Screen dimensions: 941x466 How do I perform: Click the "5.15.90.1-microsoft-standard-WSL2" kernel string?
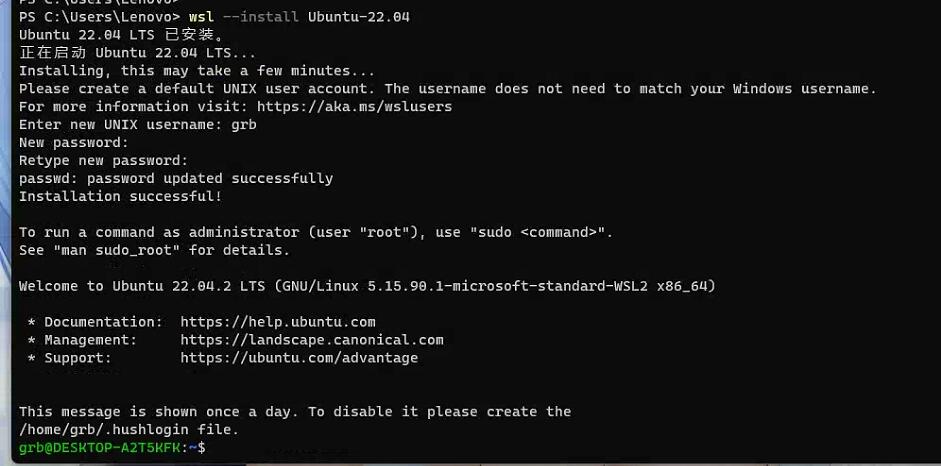[507, 287]
